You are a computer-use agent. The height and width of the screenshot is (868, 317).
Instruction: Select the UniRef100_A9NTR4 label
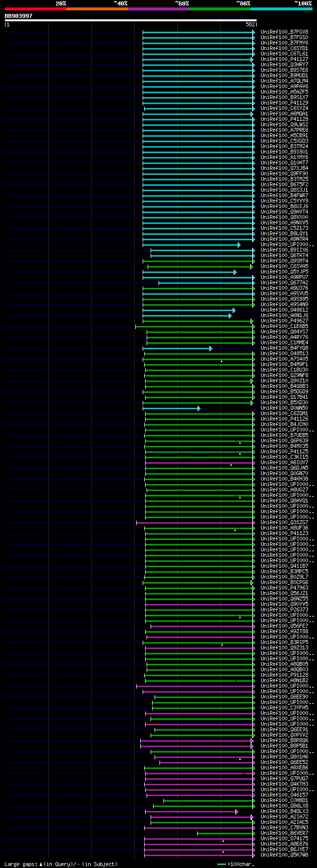[x=284, y=239]
